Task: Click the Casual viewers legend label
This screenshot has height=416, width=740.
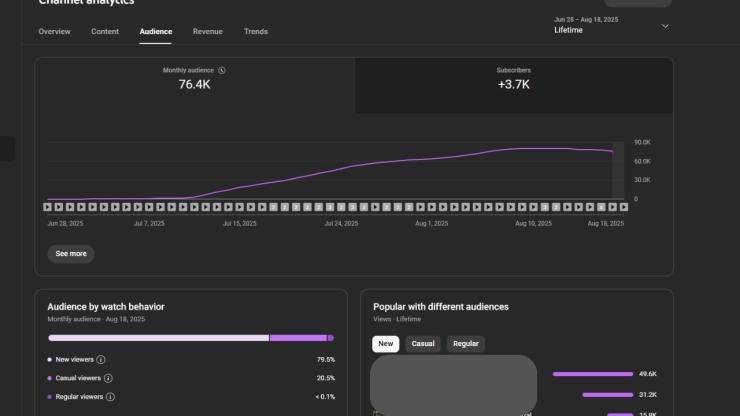Action: 78,378
